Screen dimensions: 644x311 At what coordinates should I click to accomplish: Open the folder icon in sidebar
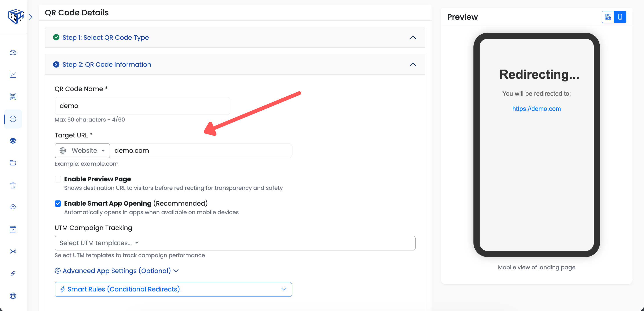pos(13,163)
